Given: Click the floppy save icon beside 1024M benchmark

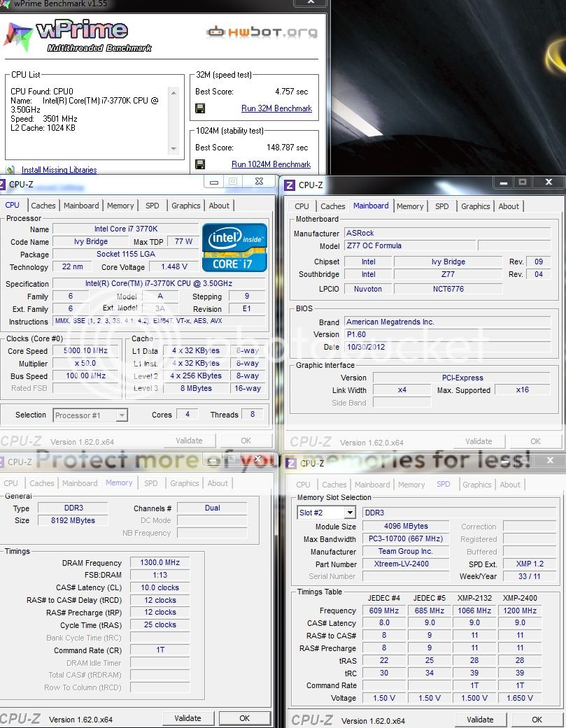Looking at the screenshot, I should pyautogui.click(x=201, y=164).
